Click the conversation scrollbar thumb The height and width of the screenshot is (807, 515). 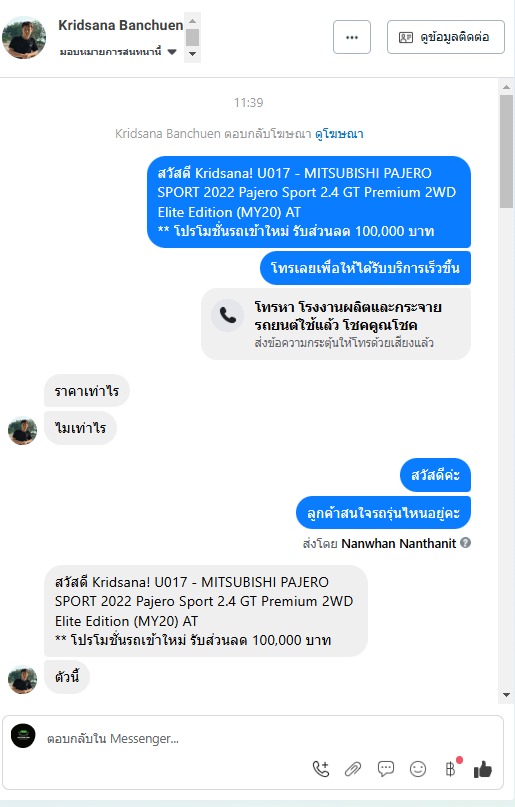coord(506,151)
